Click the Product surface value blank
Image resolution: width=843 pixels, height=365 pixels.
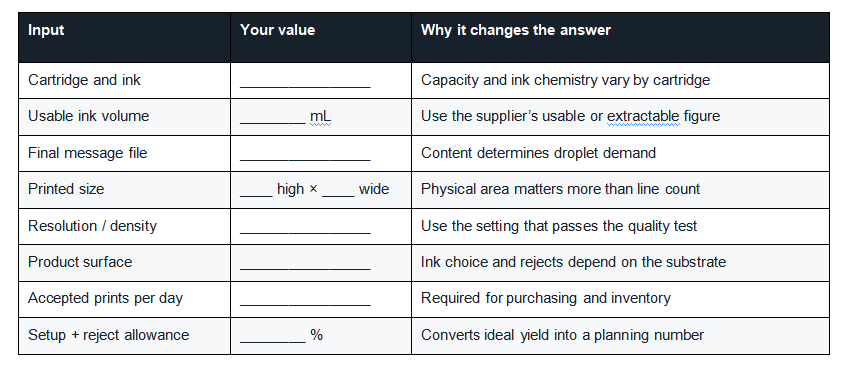tap(305, 268)
